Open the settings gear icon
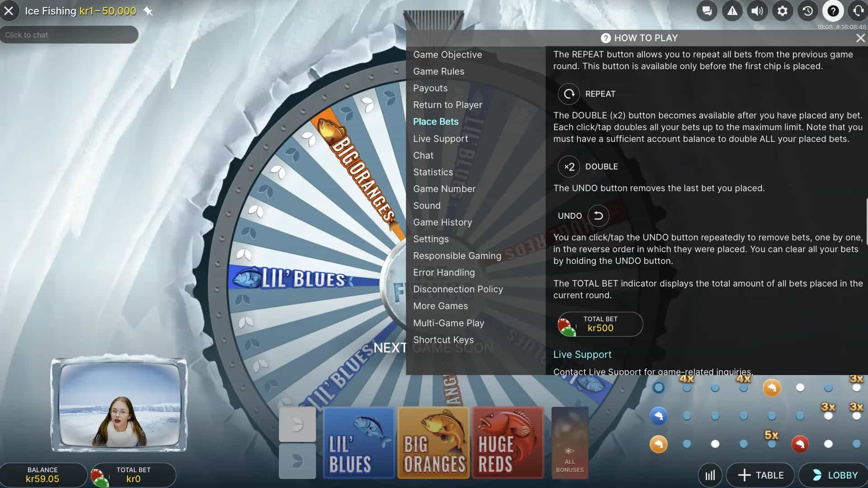868x488 pixels. tap(782, 11)
